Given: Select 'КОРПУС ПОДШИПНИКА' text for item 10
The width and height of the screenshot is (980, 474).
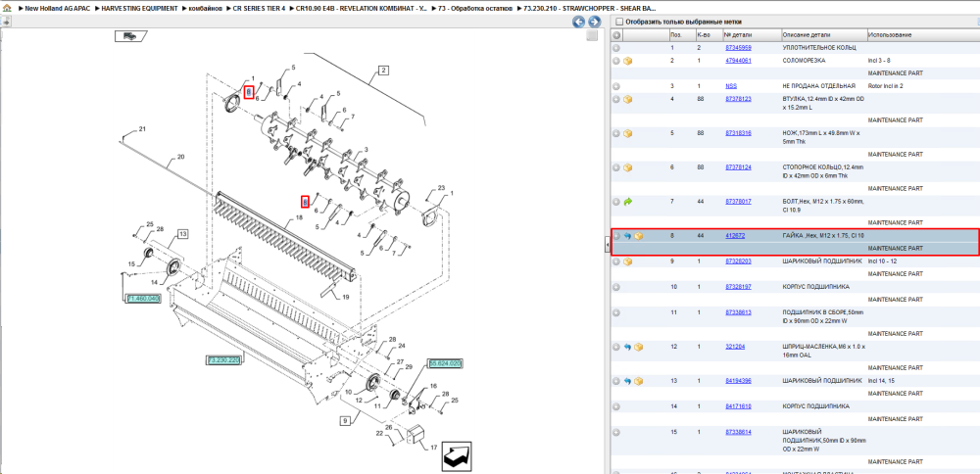Looking at the screenshot, I should pos(815,287).
